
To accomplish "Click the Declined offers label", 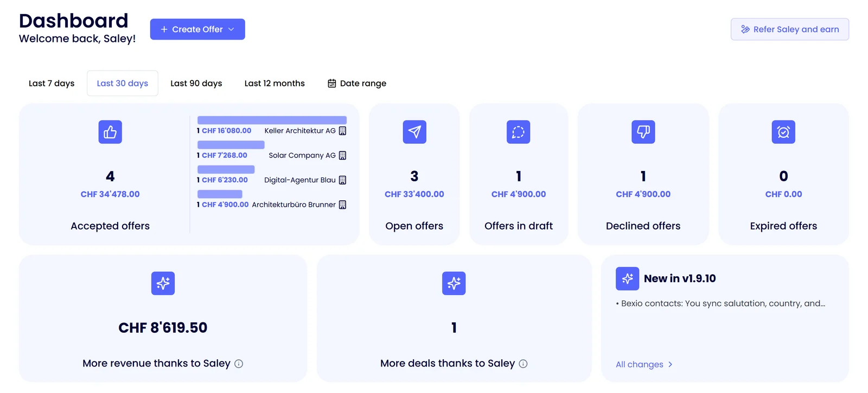I will [643, 226].
